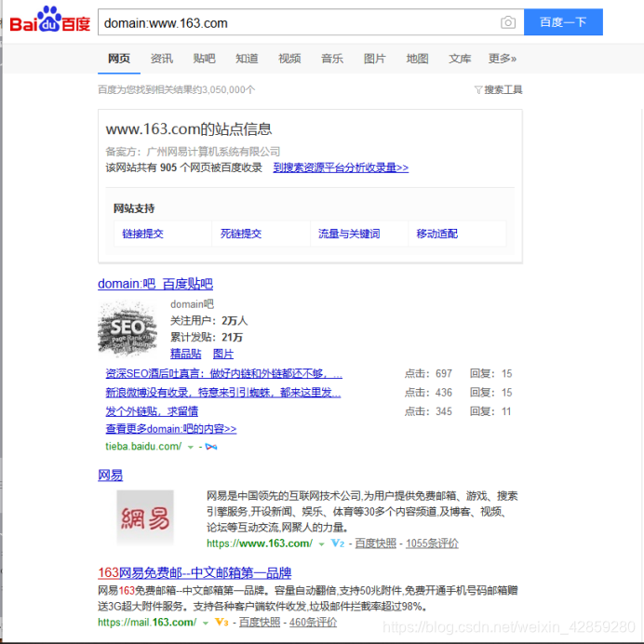Switch to the 贴吧 tab

coord(204,59)
